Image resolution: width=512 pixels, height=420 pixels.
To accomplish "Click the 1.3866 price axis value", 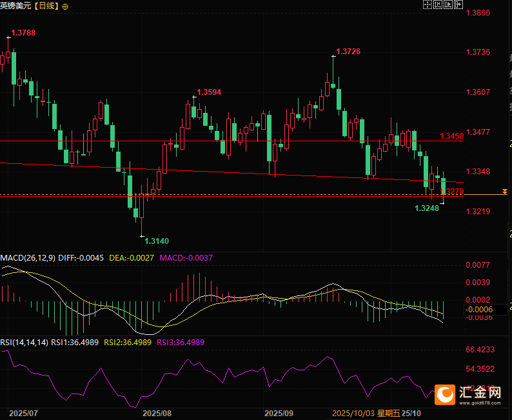I will pyautogui.click(x=478, y=13).
